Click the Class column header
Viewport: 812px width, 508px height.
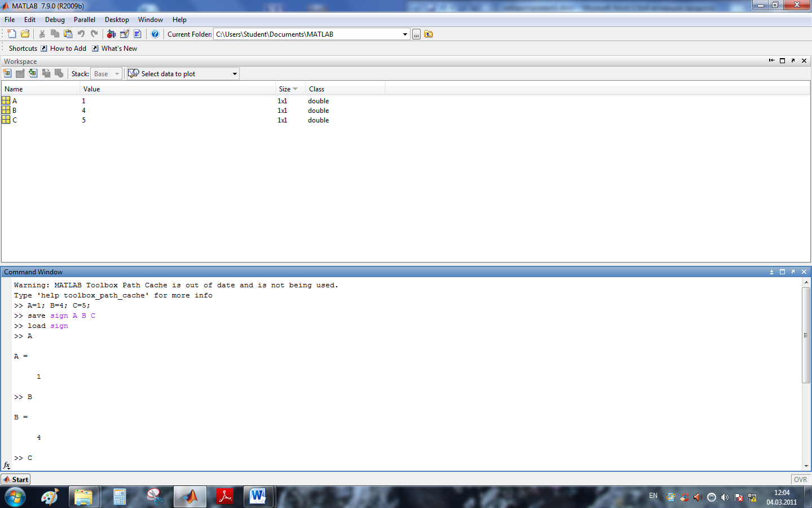pyautogui.click(x=345, y=89)
